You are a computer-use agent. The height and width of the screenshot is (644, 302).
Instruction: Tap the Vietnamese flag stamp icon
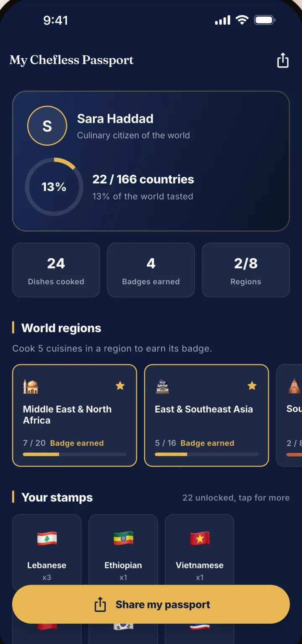click(200, 538)
